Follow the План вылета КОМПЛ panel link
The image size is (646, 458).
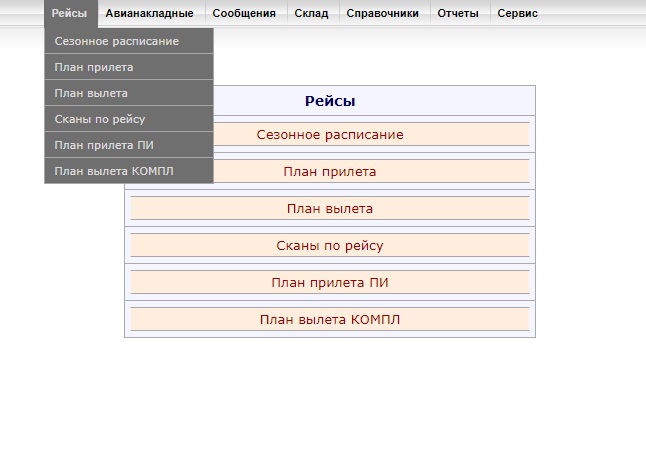pyautogui.click(x=330, y=320)
